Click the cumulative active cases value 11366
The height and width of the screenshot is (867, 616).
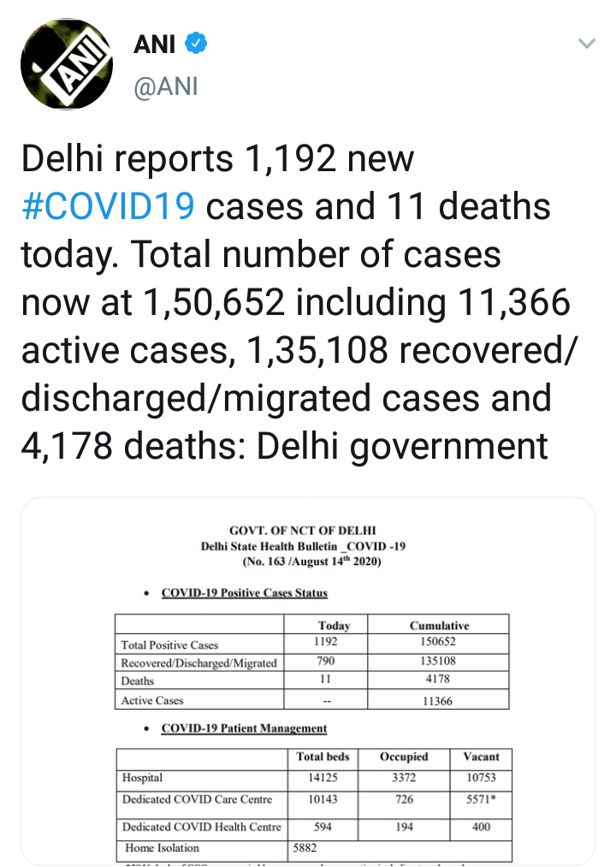point(437,701)
